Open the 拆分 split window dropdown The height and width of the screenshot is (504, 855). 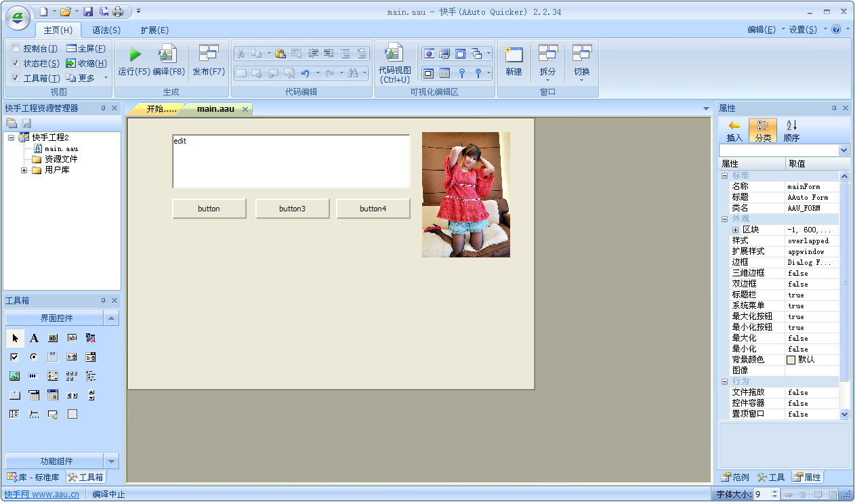pyautogui.click(x=547, y=62)
